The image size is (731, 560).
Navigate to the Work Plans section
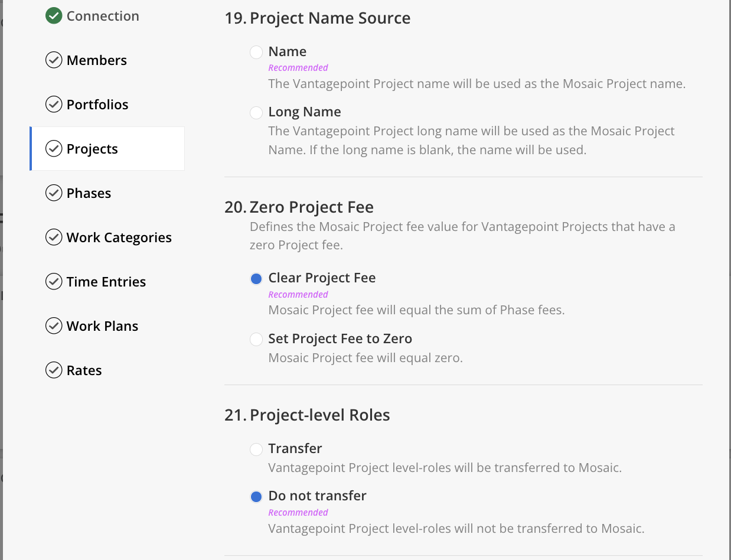point(102,326)
